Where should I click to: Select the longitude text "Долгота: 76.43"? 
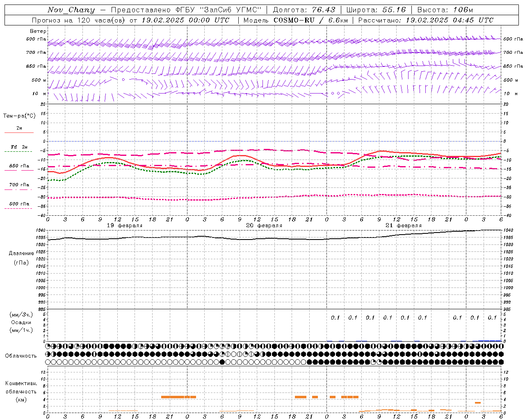point(304,10)
